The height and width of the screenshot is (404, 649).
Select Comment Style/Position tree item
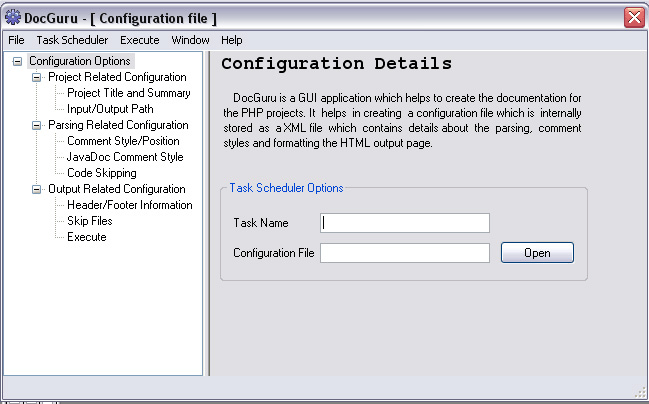(123, 141)
